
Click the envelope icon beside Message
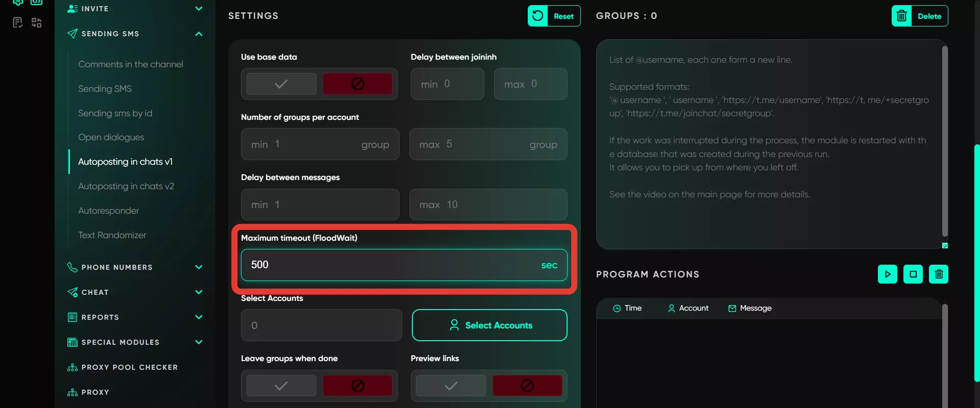[x=732, y=309]
